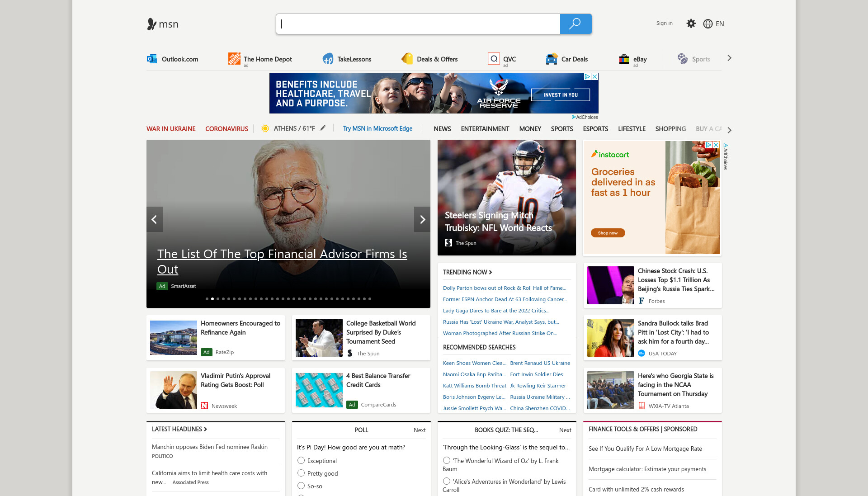
Task: Reveal more category tabs with right chevron
Action: 729,130
